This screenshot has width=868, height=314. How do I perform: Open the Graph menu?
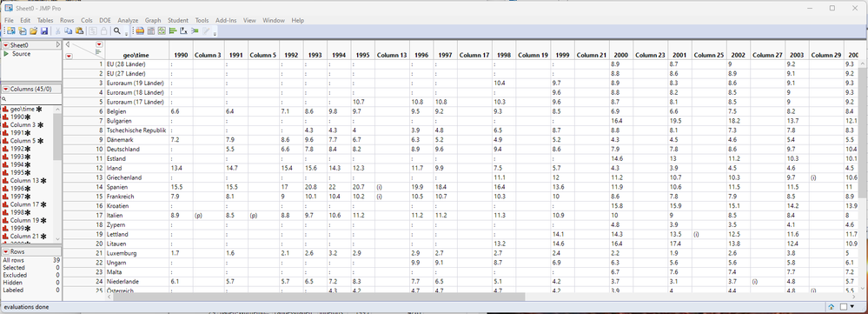coord(153,21)
